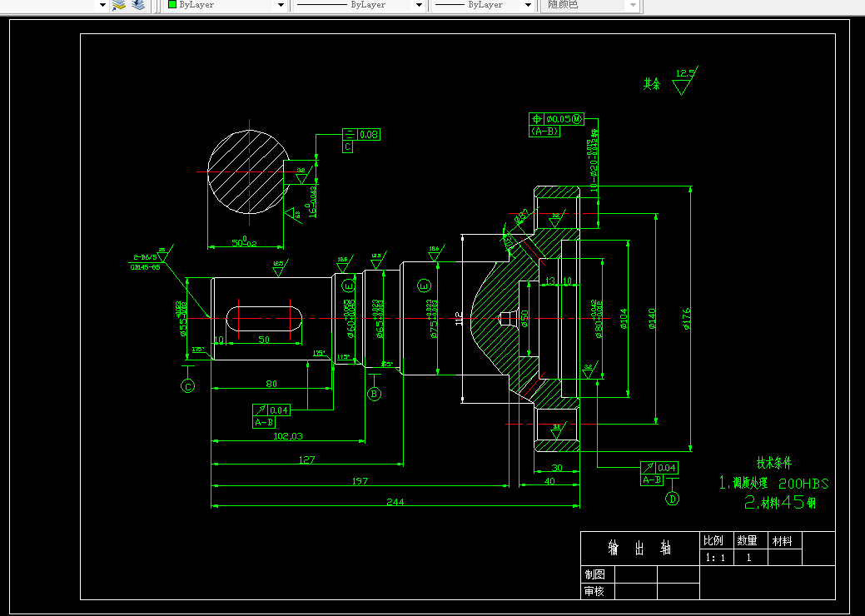Select the keyway slot outline on shaft
Image resolution: width=865 pixels, height=616 pixels.
264,319
